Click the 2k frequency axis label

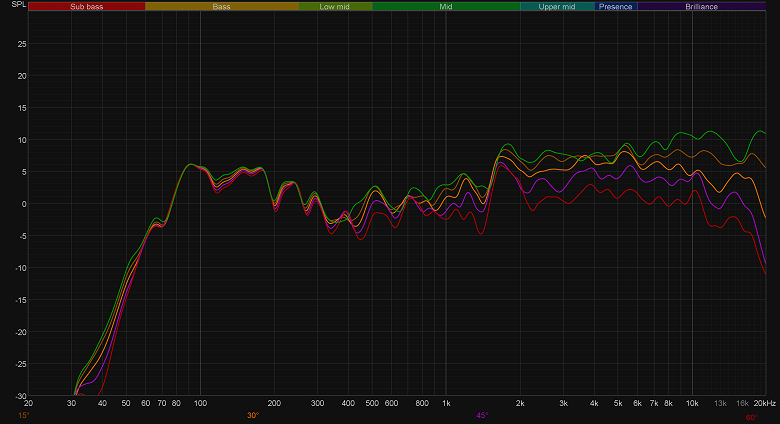[520, 403]
